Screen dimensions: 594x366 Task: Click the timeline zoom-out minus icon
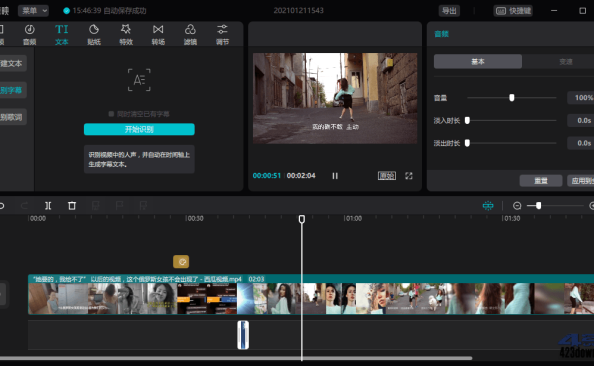517,206
